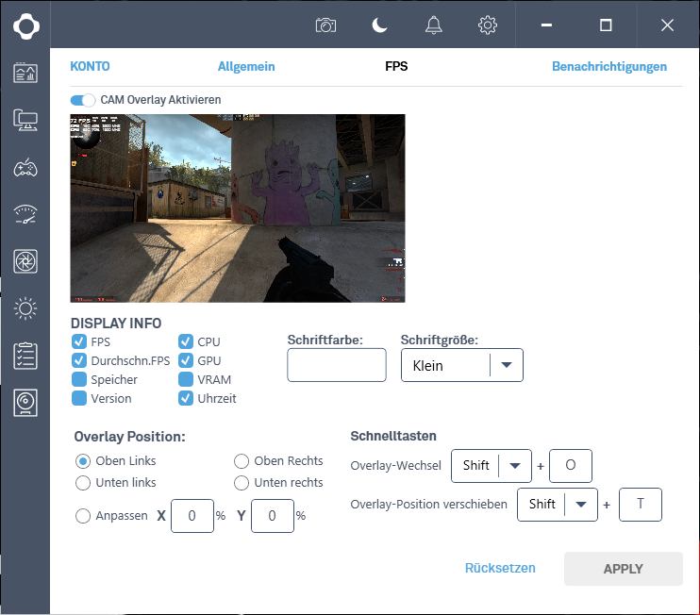Uncheck the CPU checkbox

coord(186,341)
